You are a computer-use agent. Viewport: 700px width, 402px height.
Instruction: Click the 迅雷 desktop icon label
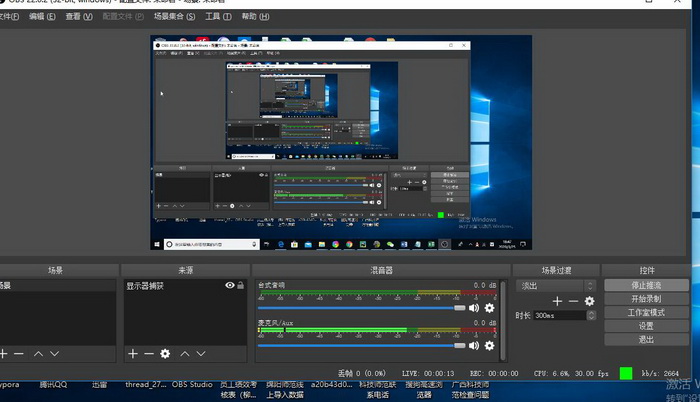click(x=100, y=385)
